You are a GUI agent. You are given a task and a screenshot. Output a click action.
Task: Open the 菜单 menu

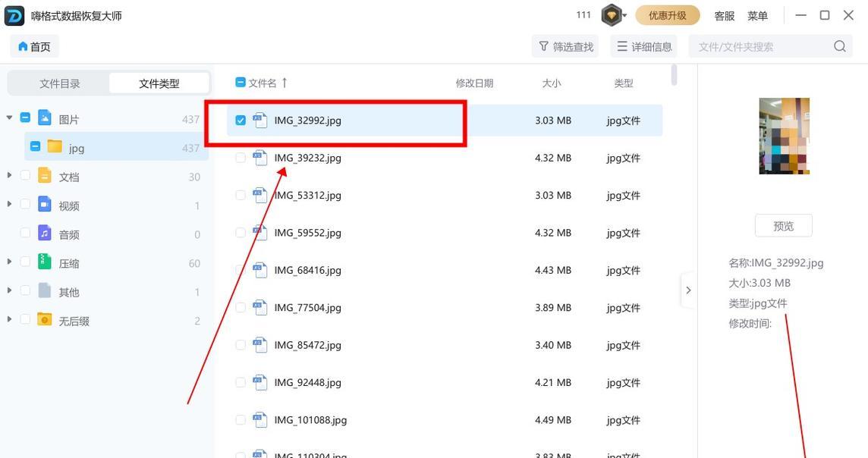[x=757, y=16]
